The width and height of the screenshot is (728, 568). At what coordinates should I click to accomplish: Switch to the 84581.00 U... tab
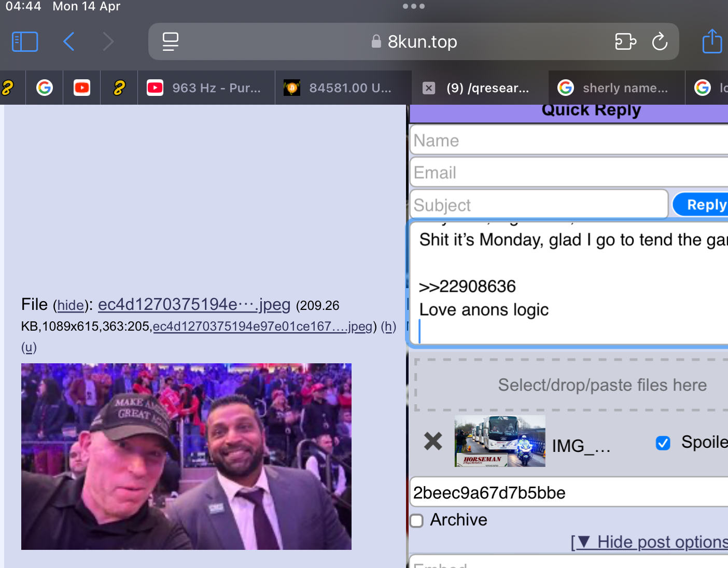coord(343,88)
